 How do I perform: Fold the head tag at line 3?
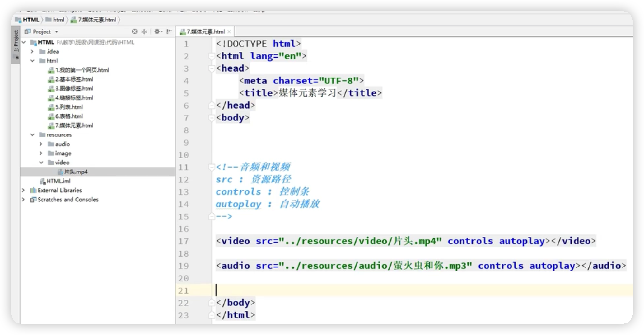click(212, 68)
